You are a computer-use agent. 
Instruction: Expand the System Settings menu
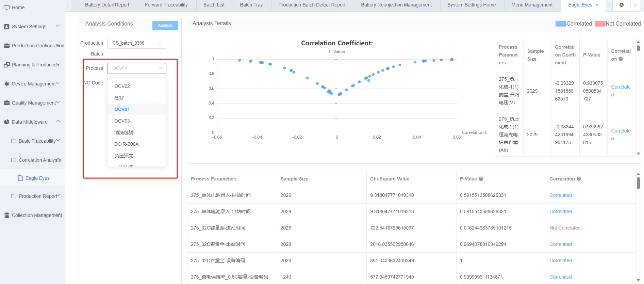58,26
